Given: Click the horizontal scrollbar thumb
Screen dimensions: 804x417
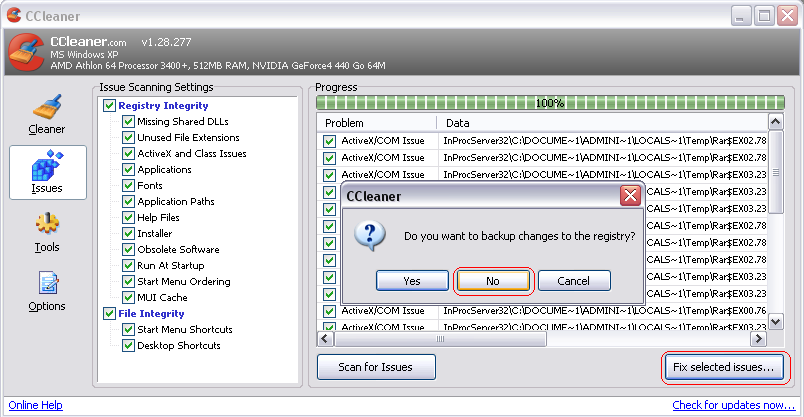Looking at the screenshot, I should click(440, 339).
